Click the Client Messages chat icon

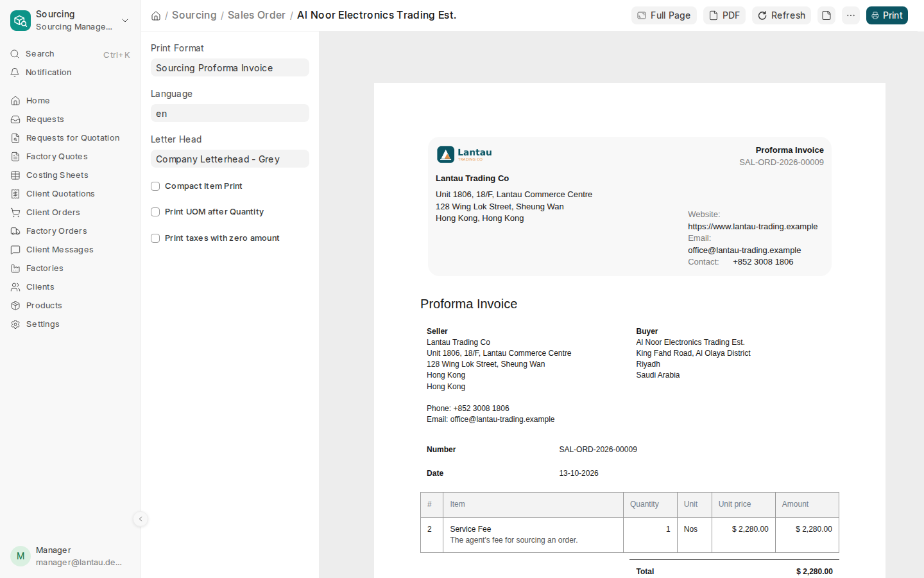(15, 250)
